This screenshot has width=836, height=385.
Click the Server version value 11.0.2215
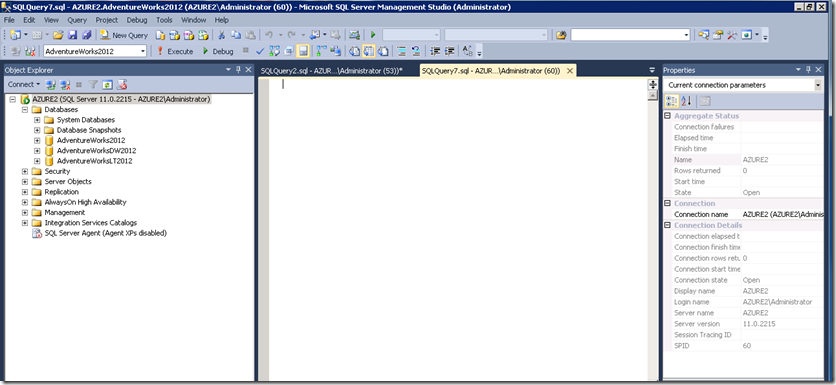[759, 324]
